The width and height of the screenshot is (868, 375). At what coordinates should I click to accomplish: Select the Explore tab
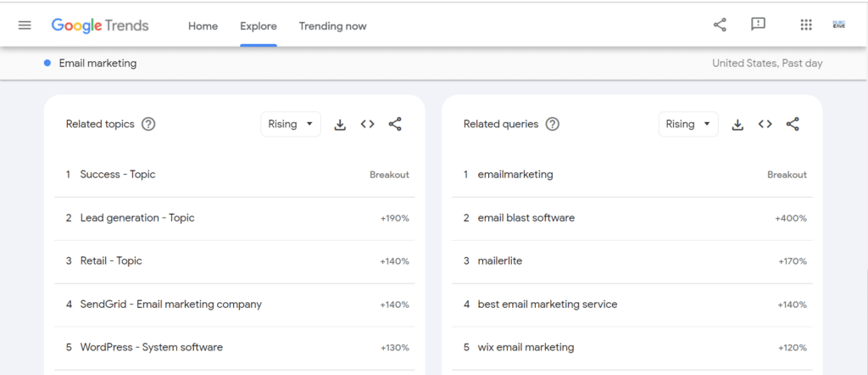coord(259,26)
